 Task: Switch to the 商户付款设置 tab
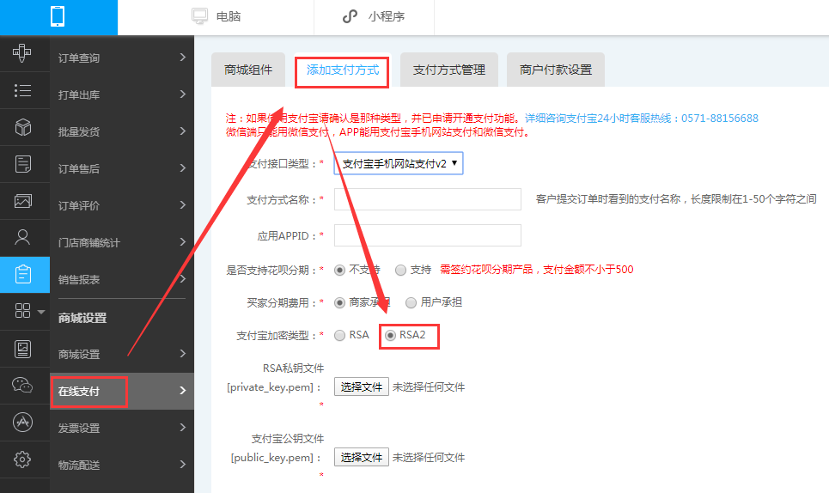coord(555,70)
